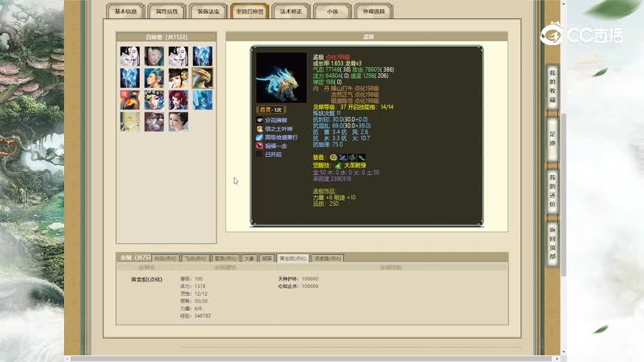The image size is (644, 362).
Task: Switch to the mount tab right after 白马(点化)
Action: click(x=195, y=258)
